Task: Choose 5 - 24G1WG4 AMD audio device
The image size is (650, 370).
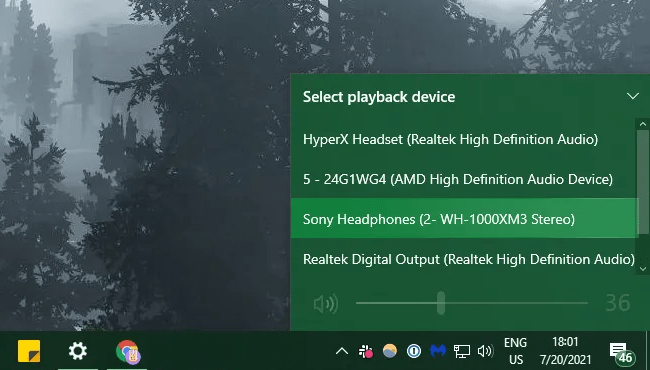Action: 464,179
